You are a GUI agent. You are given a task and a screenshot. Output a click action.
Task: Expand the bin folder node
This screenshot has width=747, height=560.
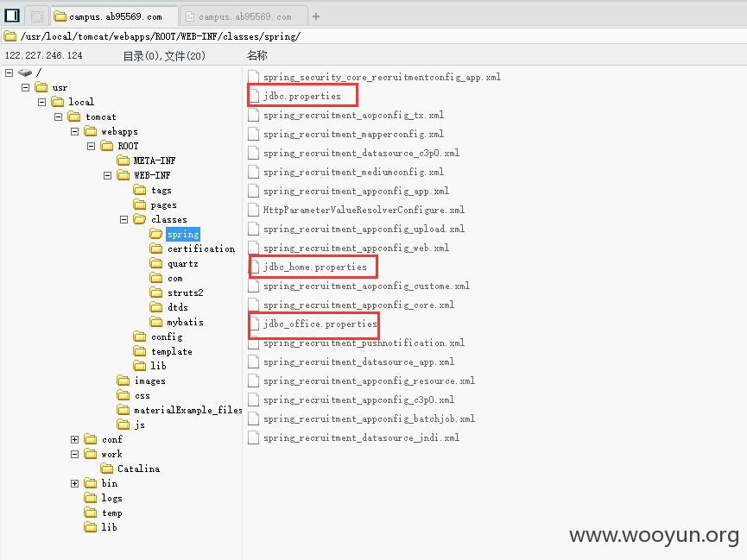point(75,483)
